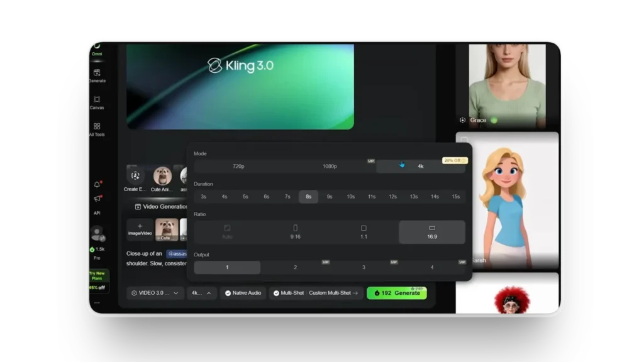644x362 pixels.
Task: Choose the 8s duration option
Action: point(308,197)
